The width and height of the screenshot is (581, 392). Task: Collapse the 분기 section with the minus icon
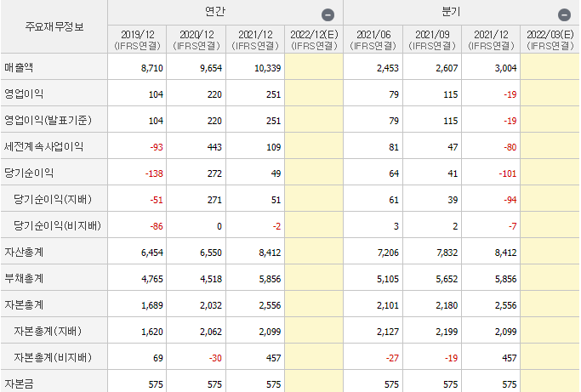[564, 14]
